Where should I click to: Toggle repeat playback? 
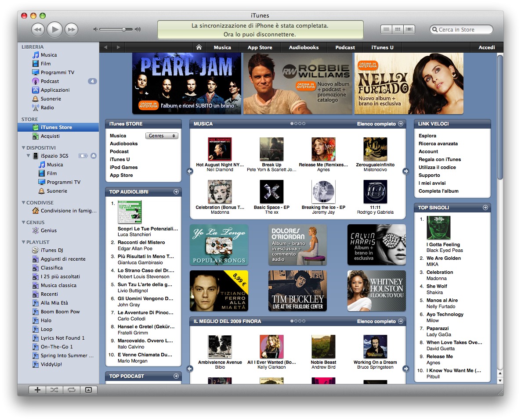click(x=72, y=390)
